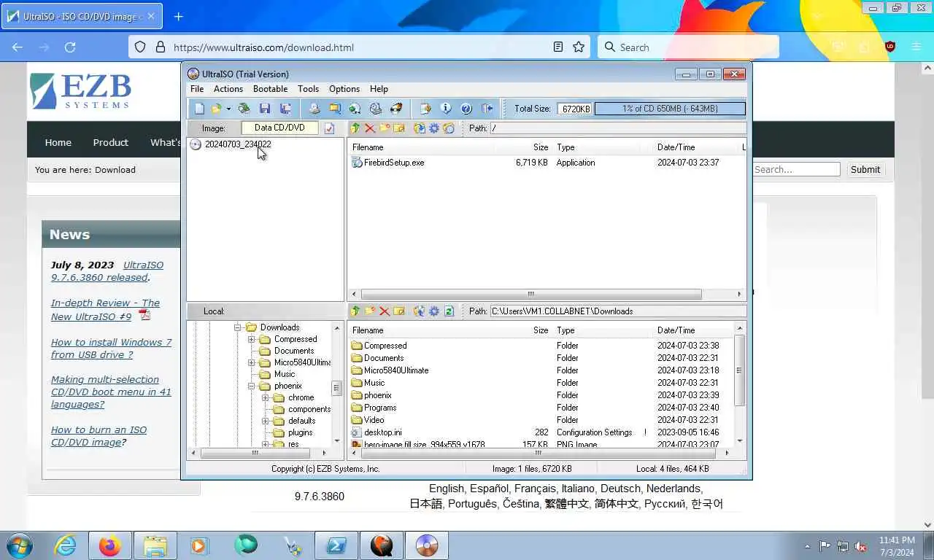934x560 pixels.
Task: Click the Add Files toolbar icon
Action: (425, 109)
